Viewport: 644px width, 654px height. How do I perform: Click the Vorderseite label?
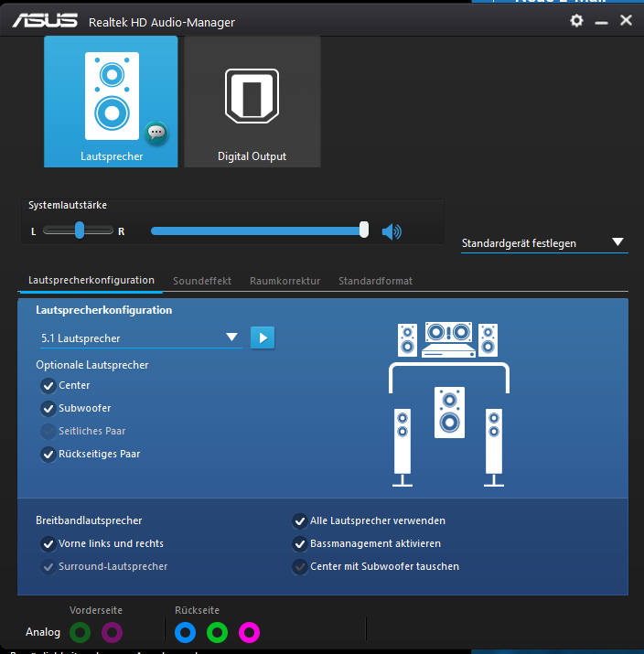[96, 610]
